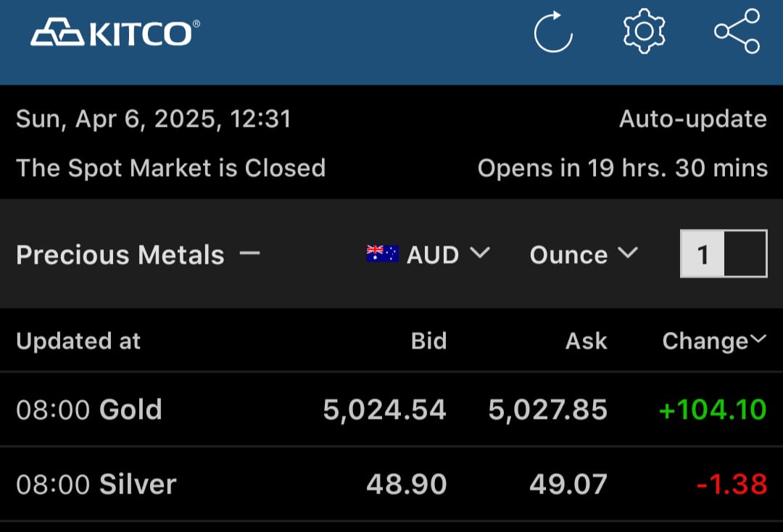
Task: Select the Gold price row
Action: [391, 410]
